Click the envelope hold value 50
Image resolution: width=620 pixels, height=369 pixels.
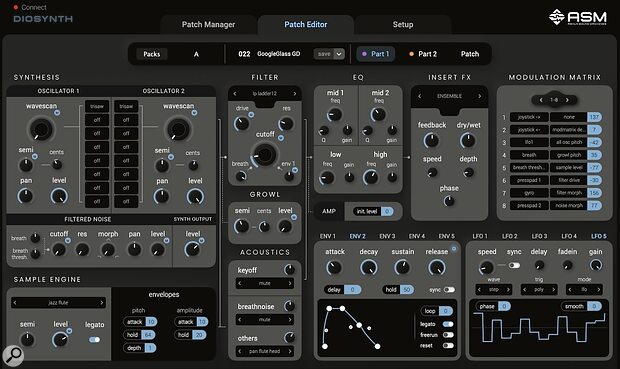tap(406, 290)
